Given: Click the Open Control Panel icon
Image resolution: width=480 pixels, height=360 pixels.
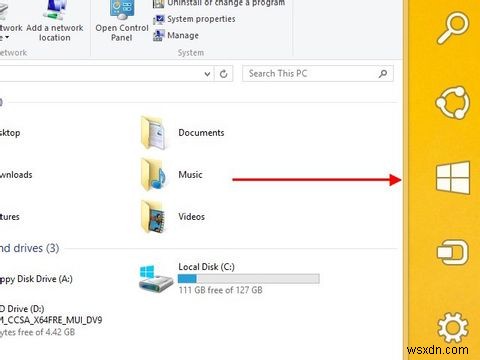Looking at the screenshot, I should [122, 9].
